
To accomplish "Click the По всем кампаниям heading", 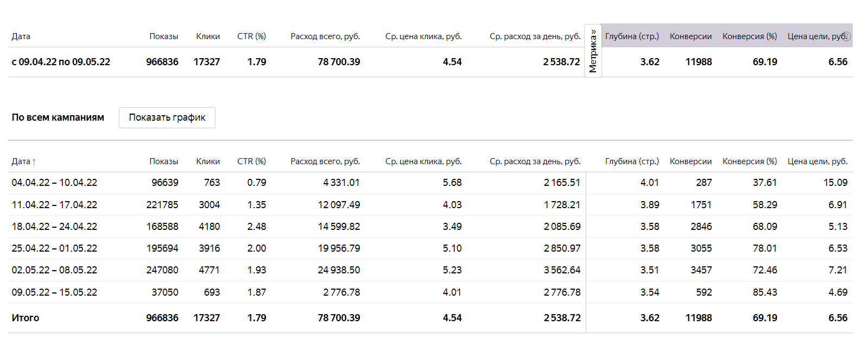I will tap(58, 117).
